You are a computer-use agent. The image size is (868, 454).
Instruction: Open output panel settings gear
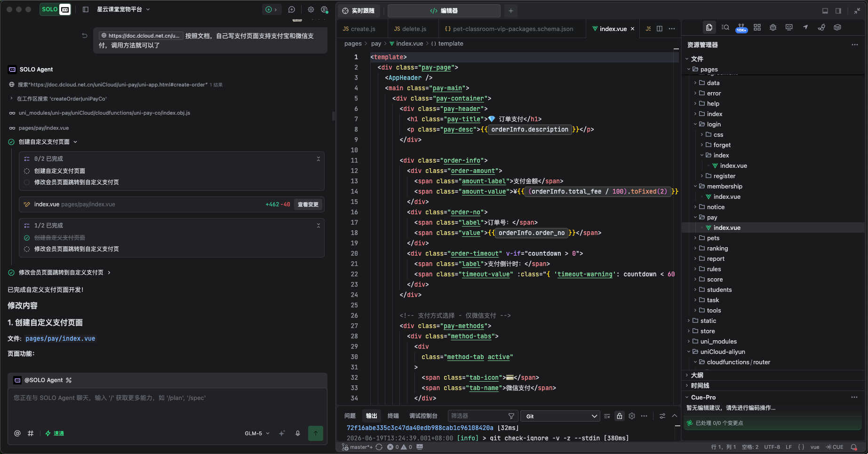(x=632, y=416)
